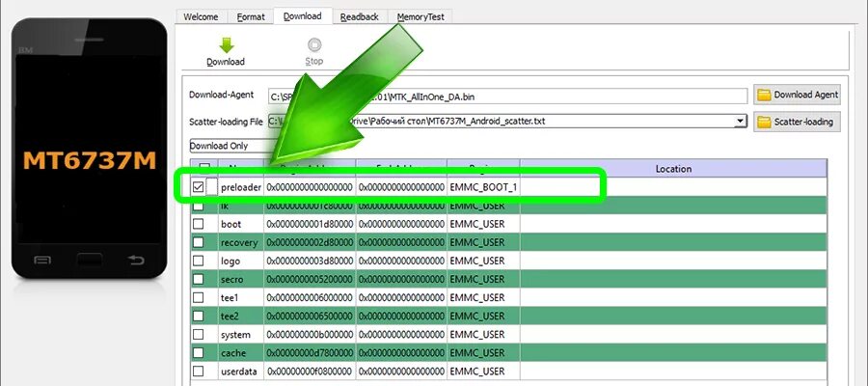Screen dimensions: 868x386
Task: Click the Download Agent button
Action: 797,95
